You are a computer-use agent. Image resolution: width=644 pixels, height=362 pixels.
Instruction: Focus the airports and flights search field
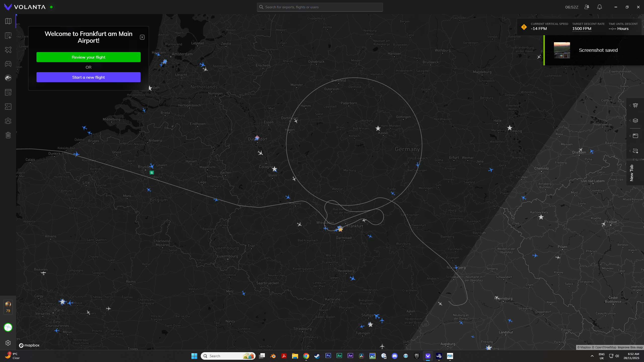click(320, 7)
